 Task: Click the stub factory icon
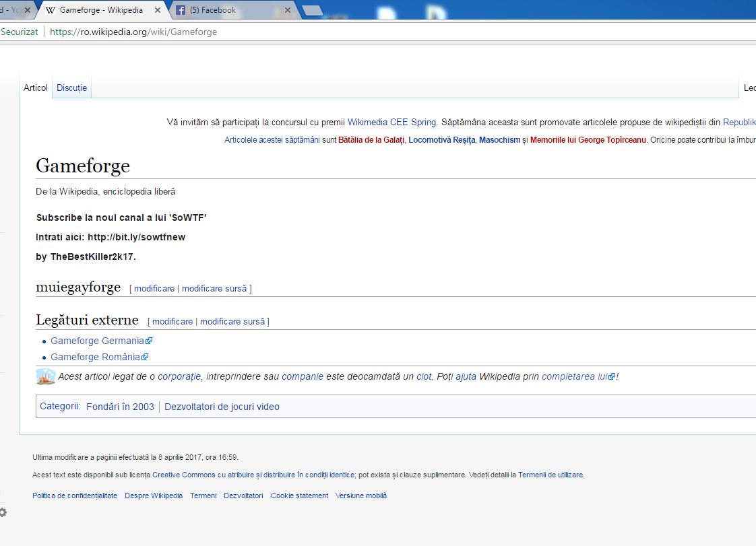(46, 376)
